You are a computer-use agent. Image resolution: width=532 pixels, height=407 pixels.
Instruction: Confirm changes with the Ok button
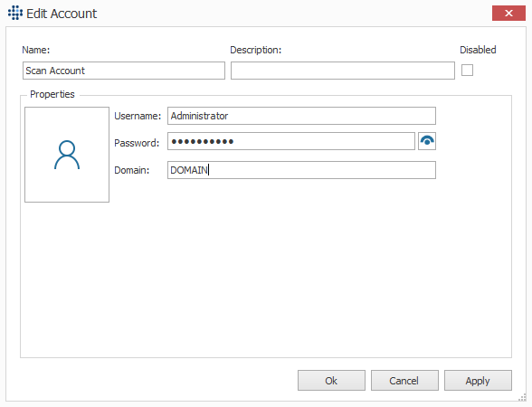click(x=331, y=381)
